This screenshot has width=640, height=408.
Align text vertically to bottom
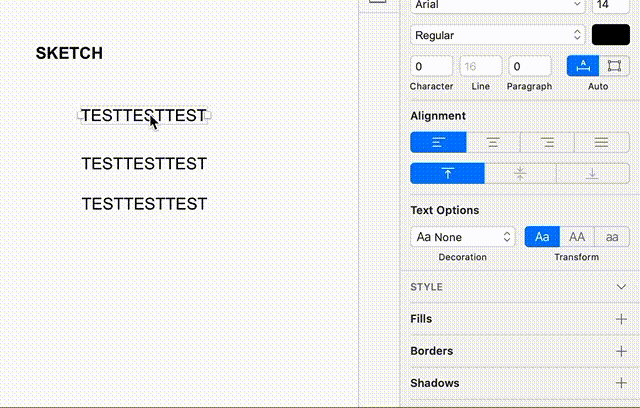coord(593,173)
